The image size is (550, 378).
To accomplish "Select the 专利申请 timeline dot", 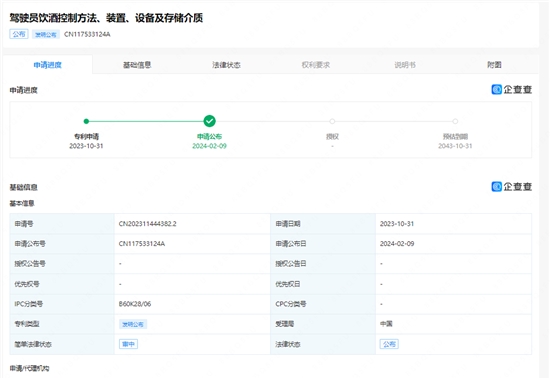I will pos(86,121).
